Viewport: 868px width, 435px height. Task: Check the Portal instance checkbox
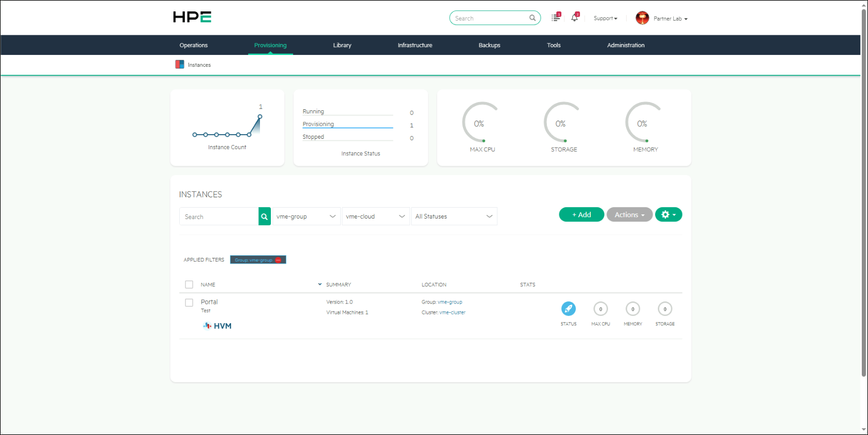pos(189,302)
